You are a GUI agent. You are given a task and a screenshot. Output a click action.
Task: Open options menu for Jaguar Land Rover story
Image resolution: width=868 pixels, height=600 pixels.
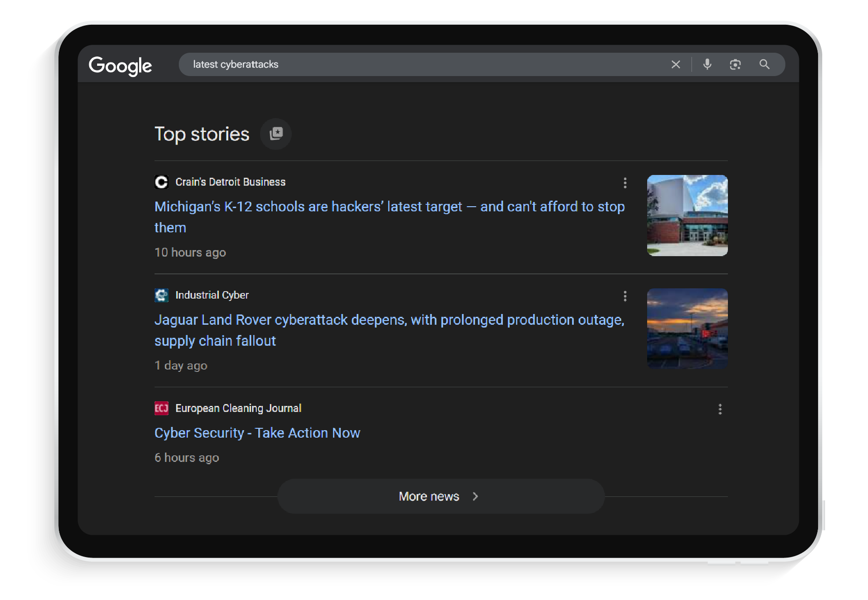pyautogui.click(x=625, y=296)
